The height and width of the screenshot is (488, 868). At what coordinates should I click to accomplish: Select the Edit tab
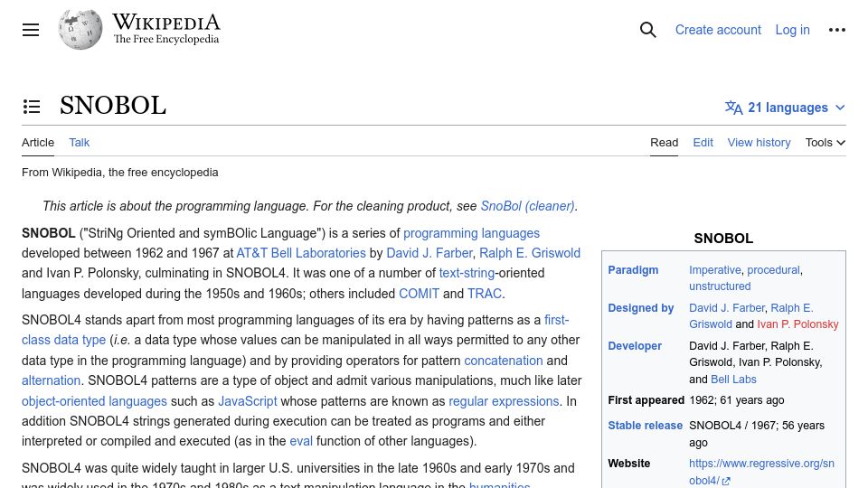point(703,143)
